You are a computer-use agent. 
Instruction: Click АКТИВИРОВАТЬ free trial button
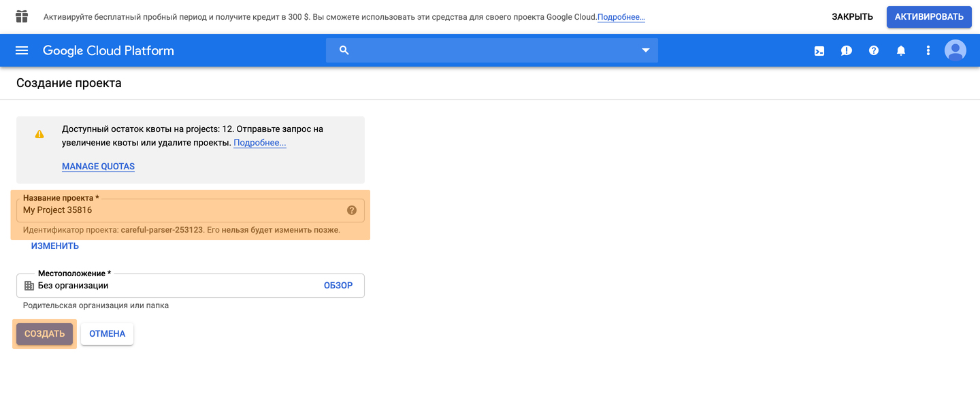(929, 17)
